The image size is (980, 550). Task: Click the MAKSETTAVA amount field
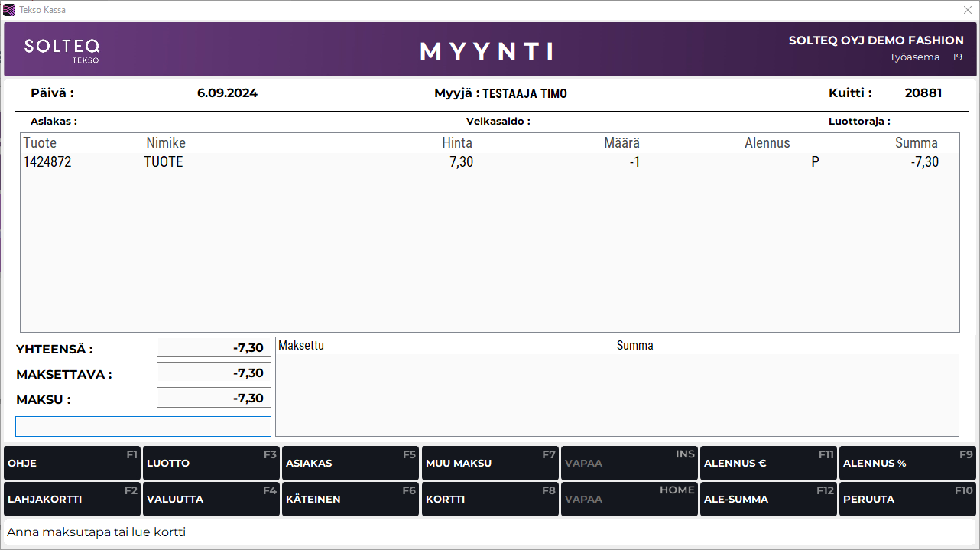pos(214,373)
